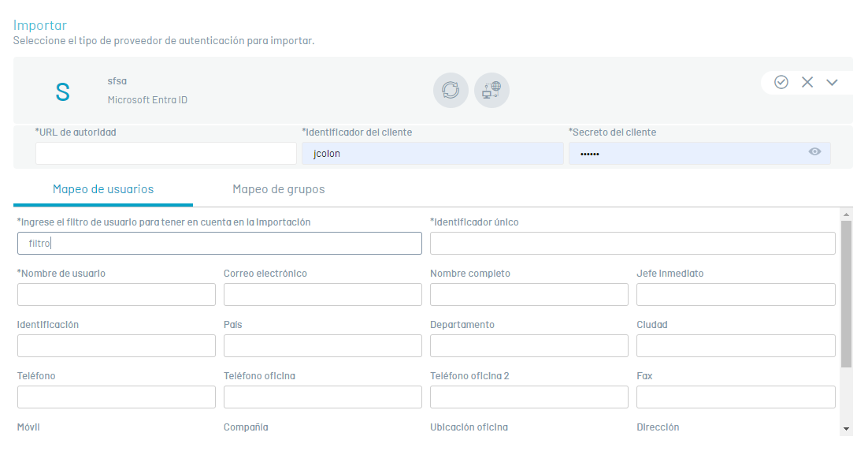Click the Jefe inmediato input field
This screenshot has height=466, width=868.
coord(736,295)
